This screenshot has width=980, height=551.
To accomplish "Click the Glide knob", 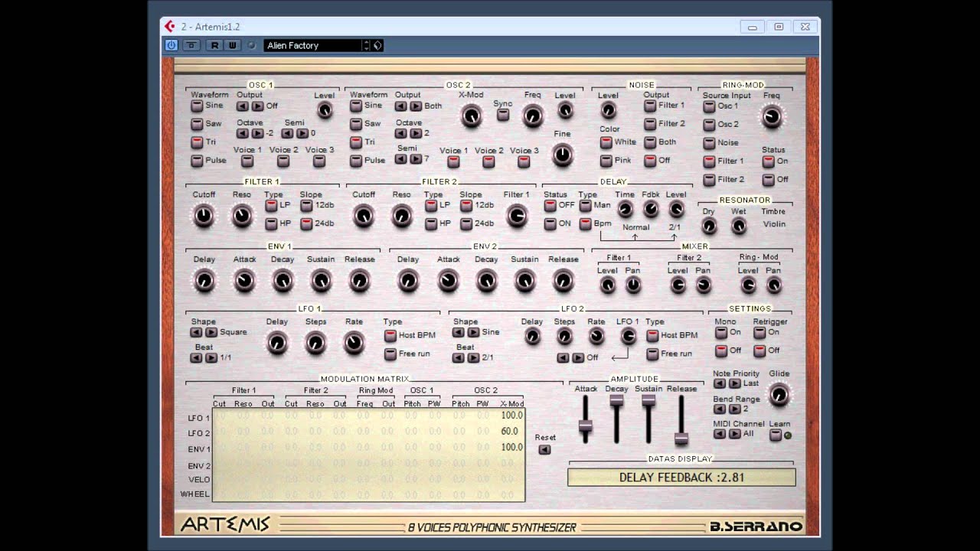I will [x=779, y=394].
